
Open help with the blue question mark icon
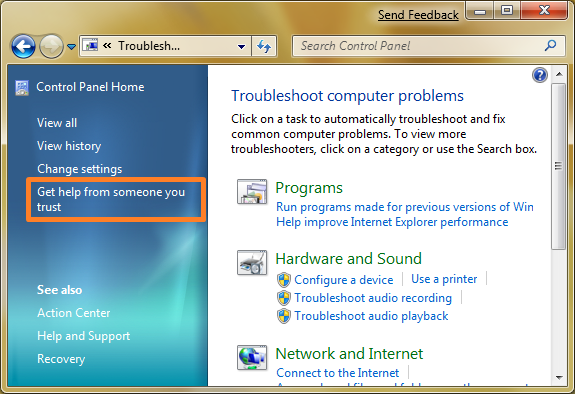[539, 76]
